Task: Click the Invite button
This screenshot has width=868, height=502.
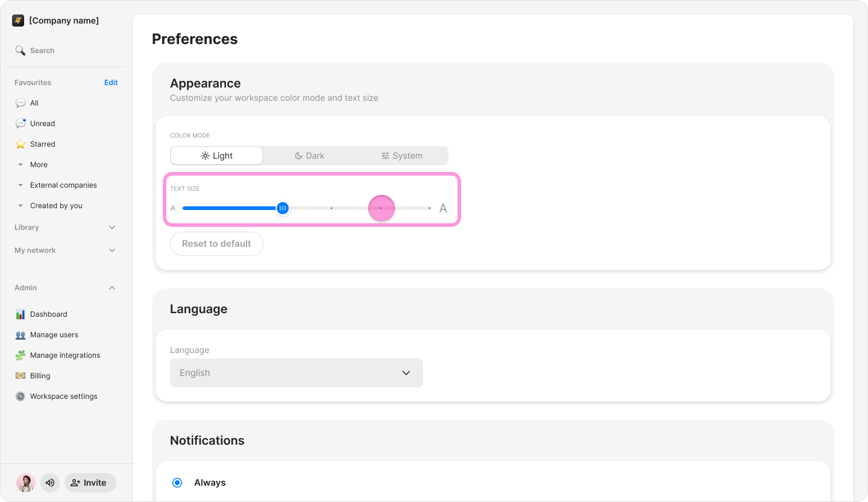Action: (x=90, y=483)
